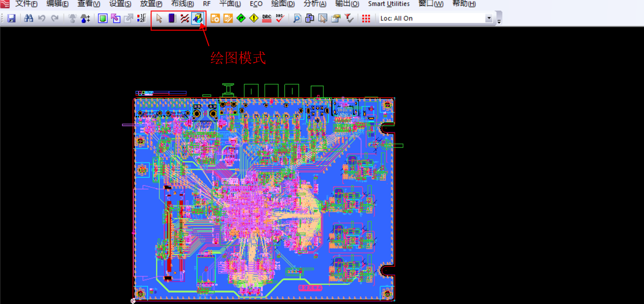Click the green diamond ECO toolbar icon
Viewport: 644px width, 304px height.
241,18
